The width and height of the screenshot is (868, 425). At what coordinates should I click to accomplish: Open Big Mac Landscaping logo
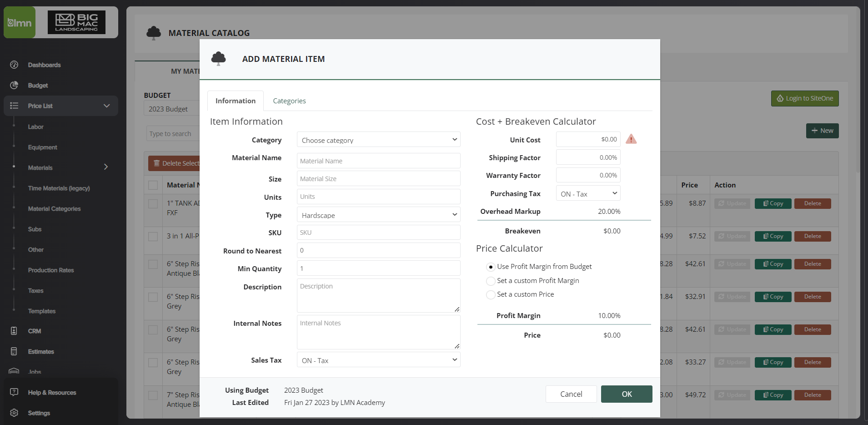76,22
